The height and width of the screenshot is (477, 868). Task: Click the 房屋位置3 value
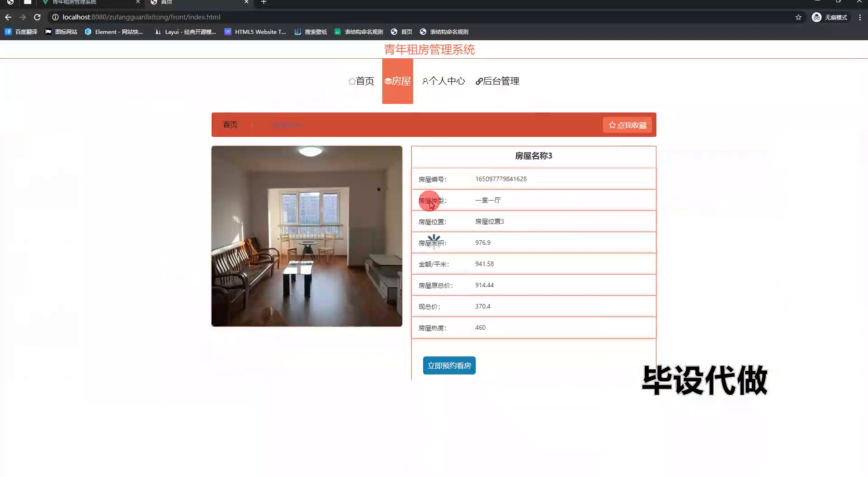point(490,221)
